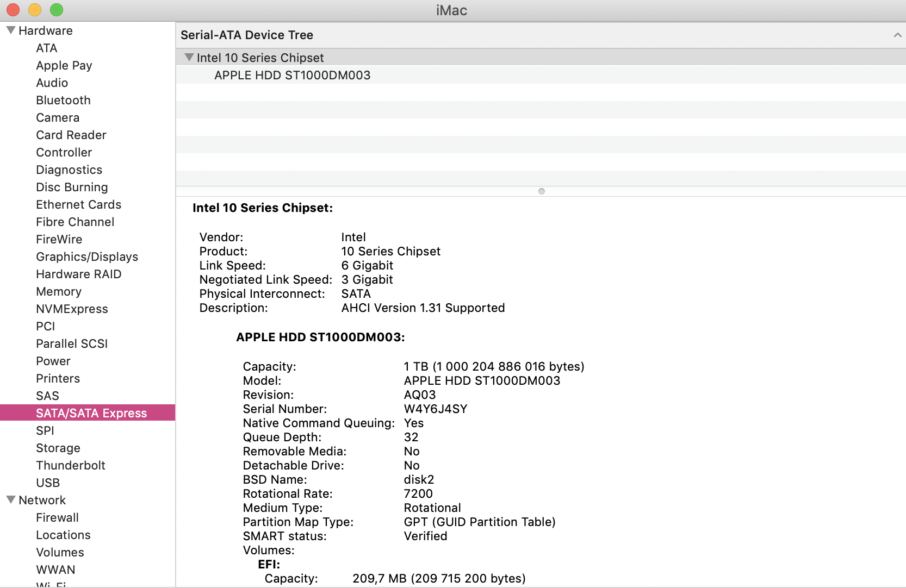Collapse the Intel 10 Series Chipset tree row

click(x=189, y=58)
